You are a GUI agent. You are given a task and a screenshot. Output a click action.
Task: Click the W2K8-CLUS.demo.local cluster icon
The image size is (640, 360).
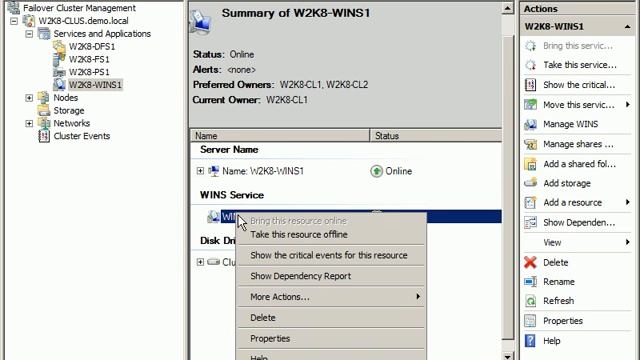pyautogui.click(x=29, y=20)
